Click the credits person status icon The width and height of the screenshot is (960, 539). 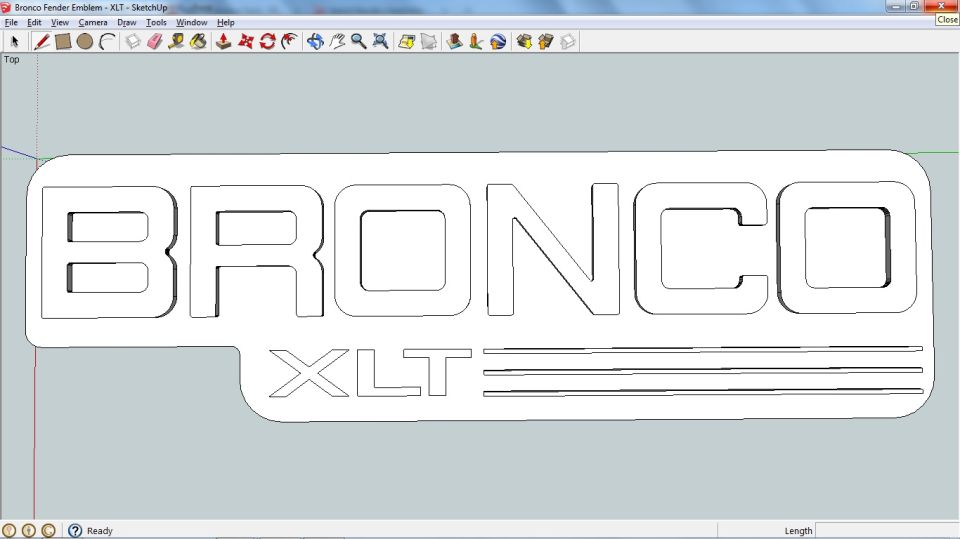[29, 530]
